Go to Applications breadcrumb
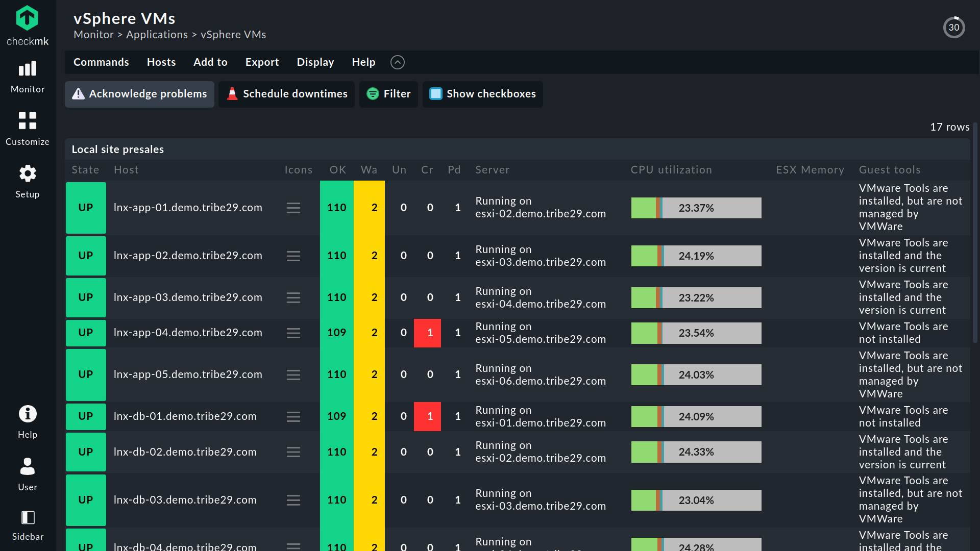Viewport: 980px width, 551px height. (x=157, y=35)
